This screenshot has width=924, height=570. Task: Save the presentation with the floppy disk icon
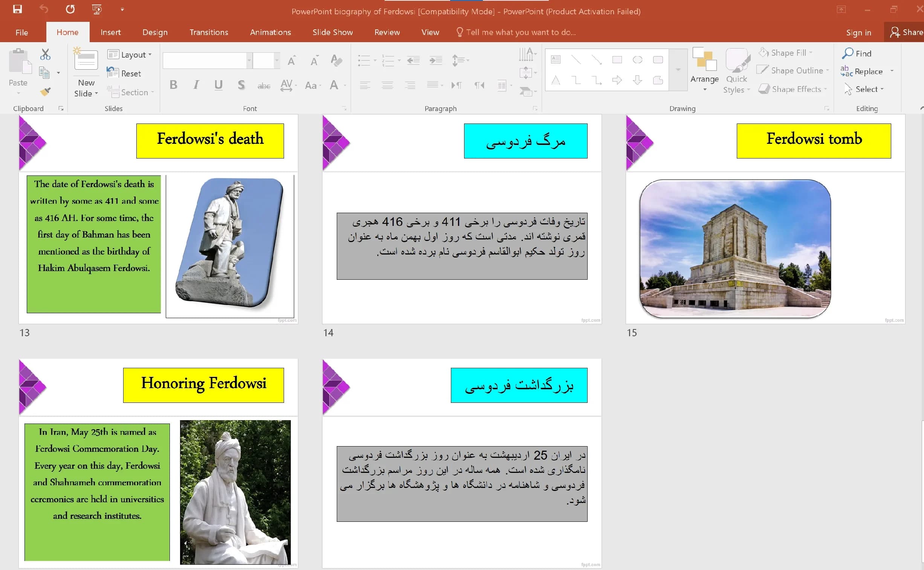tap(17, 9)
